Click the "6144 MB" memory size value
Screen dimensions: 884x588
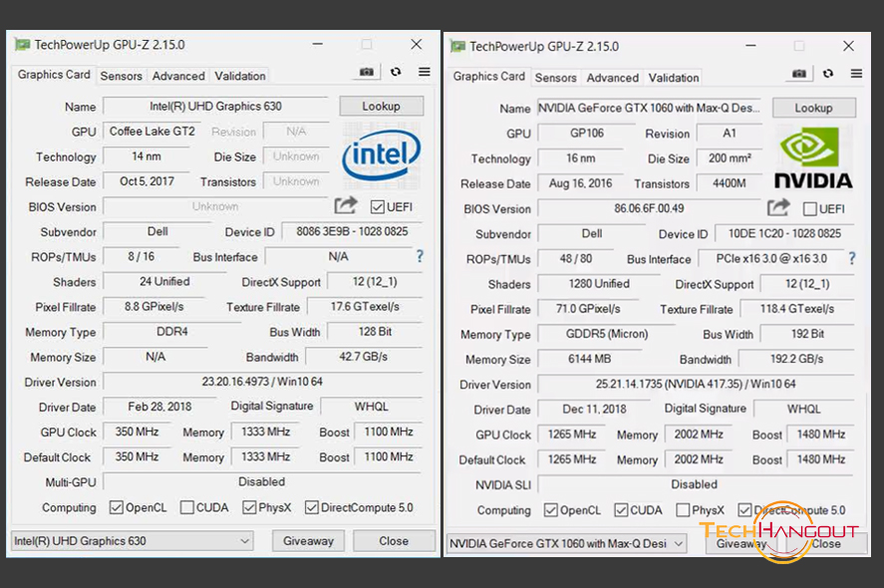(590, 359)
